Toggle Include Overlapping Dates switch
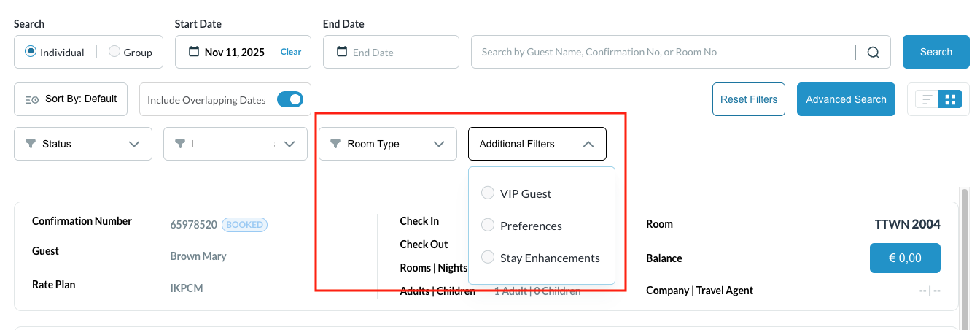 pos(289,99)
